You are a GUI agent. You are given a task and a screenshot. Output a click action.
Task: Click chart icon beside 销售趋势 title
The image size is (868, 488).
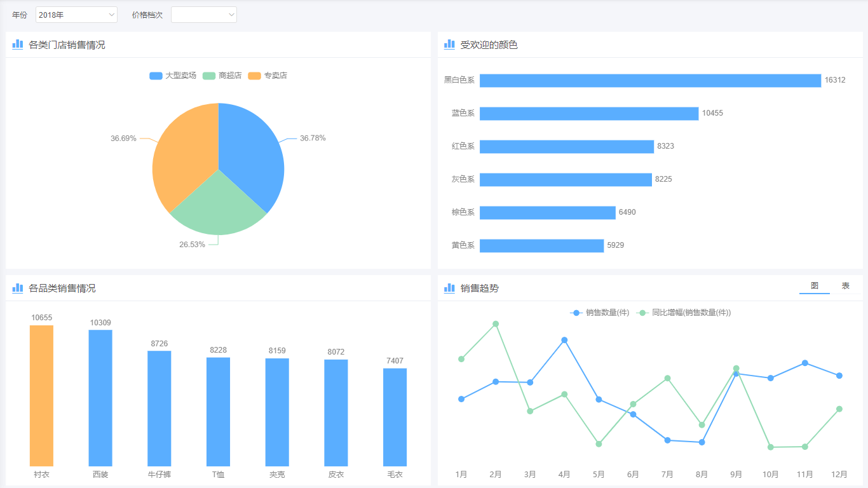pyautogui.click(x=449, y=288)
